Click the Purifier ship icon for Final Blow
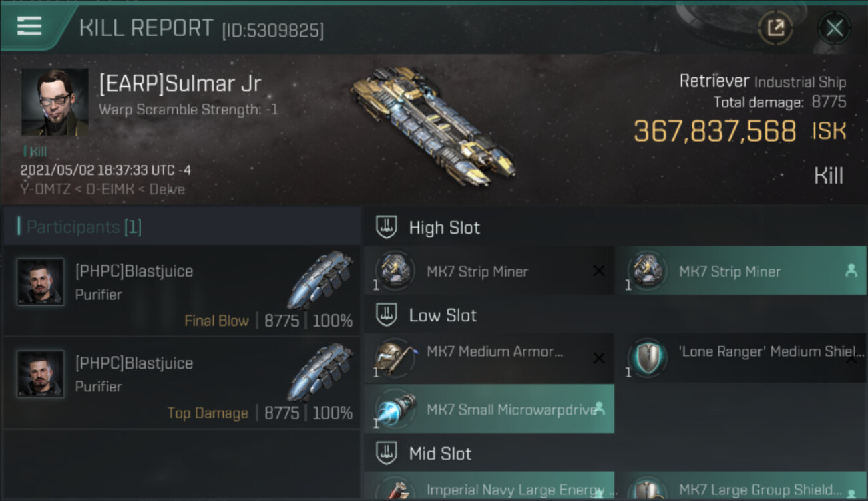The image size is (868, 501). pos(320,279)
